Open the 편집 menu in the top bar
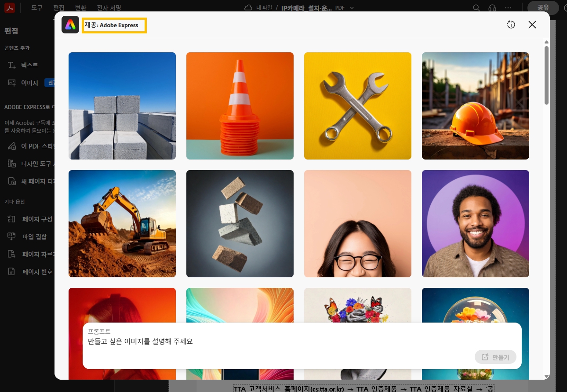This screenshot has width=567, height=392. [59, 8]
